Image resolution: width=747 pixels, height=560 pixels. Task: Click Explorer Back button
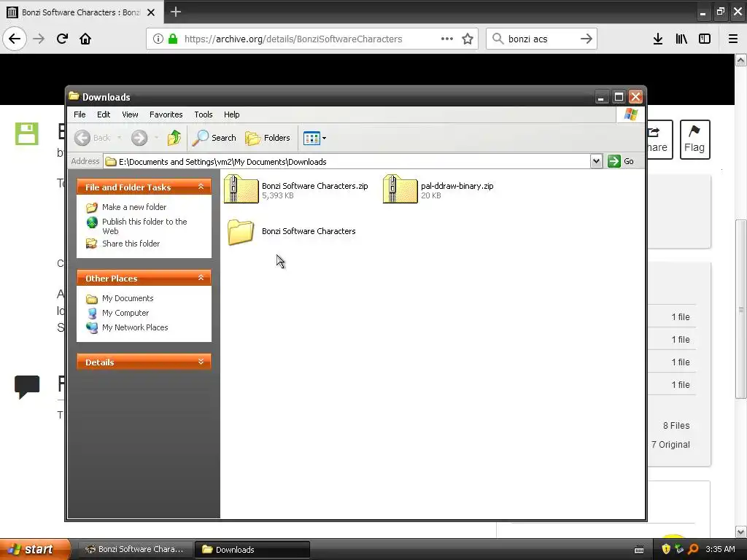pos(93,138)
